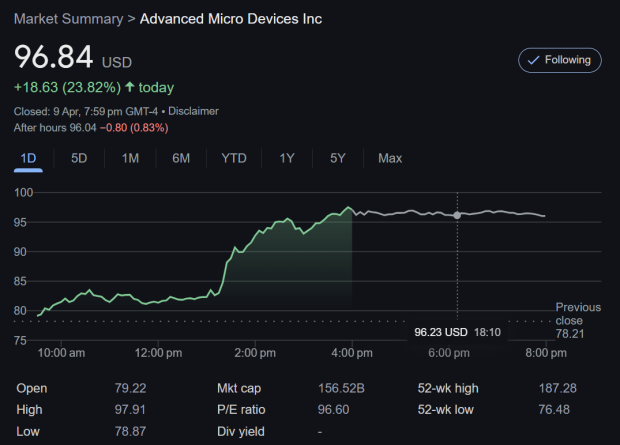Click the 6:00 pm axis label
This screenshot has height=445, width=620.
click(449, 353)
